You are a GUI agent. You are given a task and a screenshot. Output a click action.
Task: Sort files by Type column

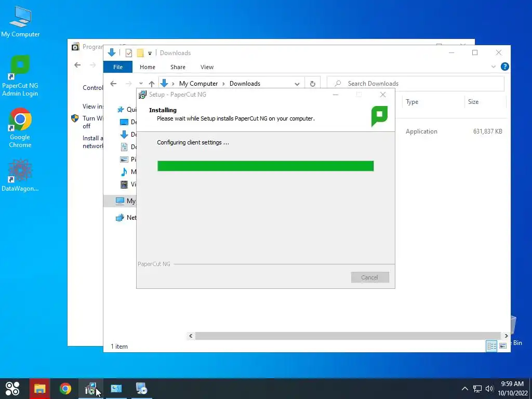412,102
